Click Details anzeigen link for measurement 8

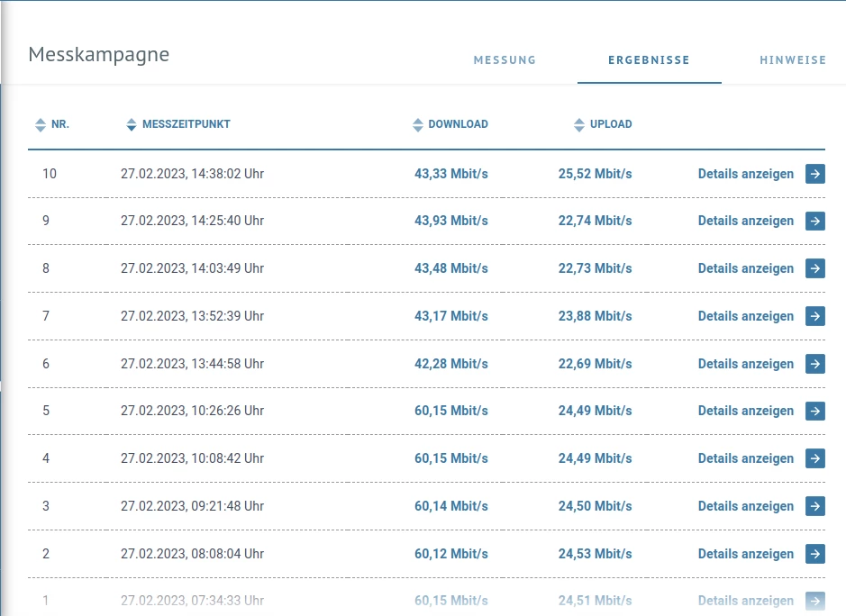[x=746, y=268]
